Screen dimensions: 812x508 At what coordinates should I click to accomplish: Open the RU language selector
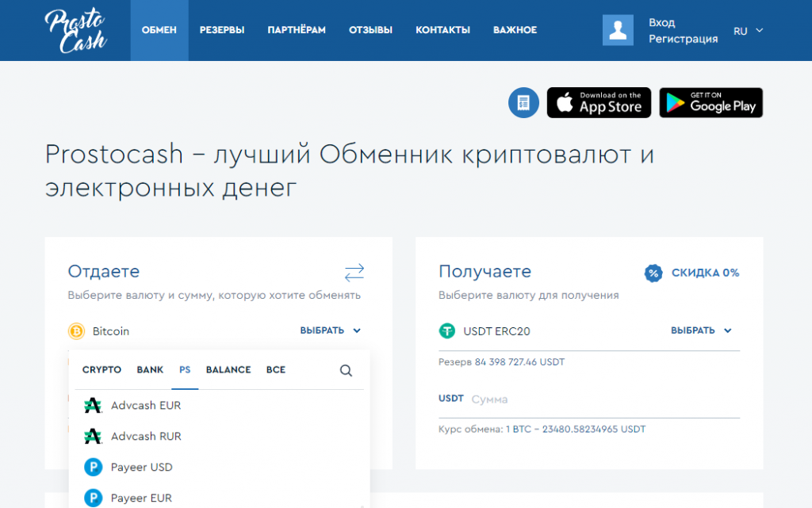click(x=748, y=31)
